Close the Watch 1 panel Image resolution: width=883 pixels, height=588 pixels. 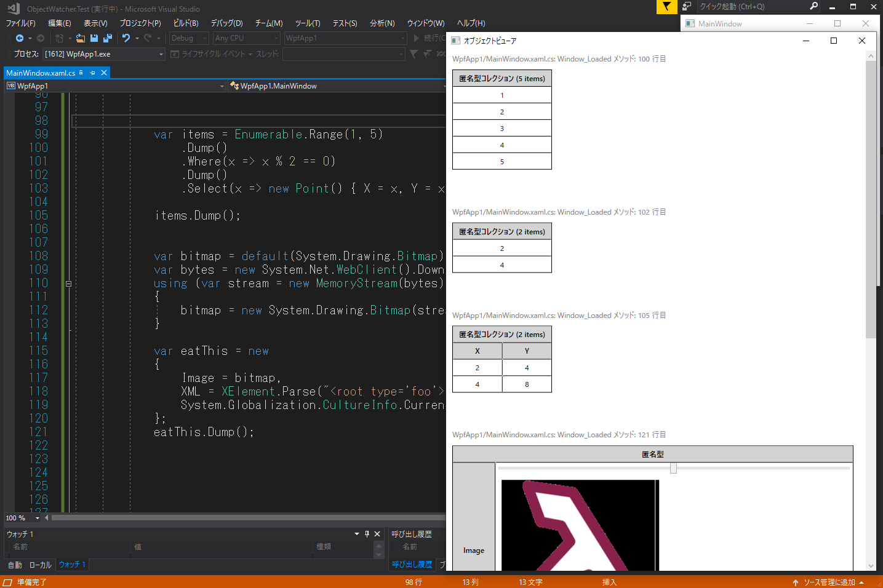(377, 534)
